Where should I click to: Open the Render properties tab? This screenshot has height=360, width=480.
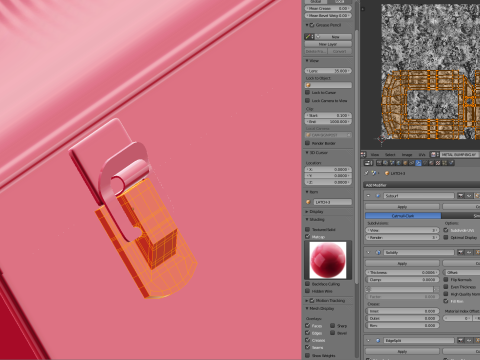pos(379,163)
